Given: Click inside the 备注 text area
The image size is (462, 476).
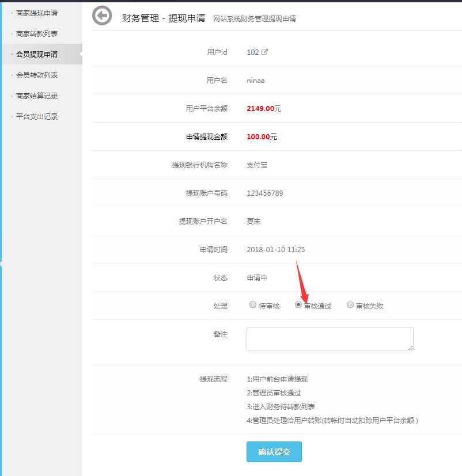Looking at the screenshot, I should click(x=330, y=338).
